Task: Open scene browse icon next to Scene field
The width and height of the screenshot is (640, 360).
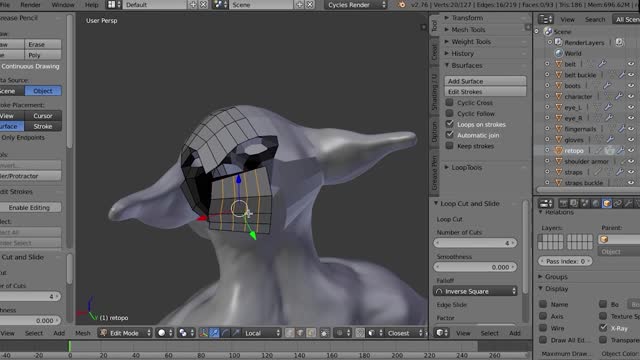Action: (x=220, y=5)
